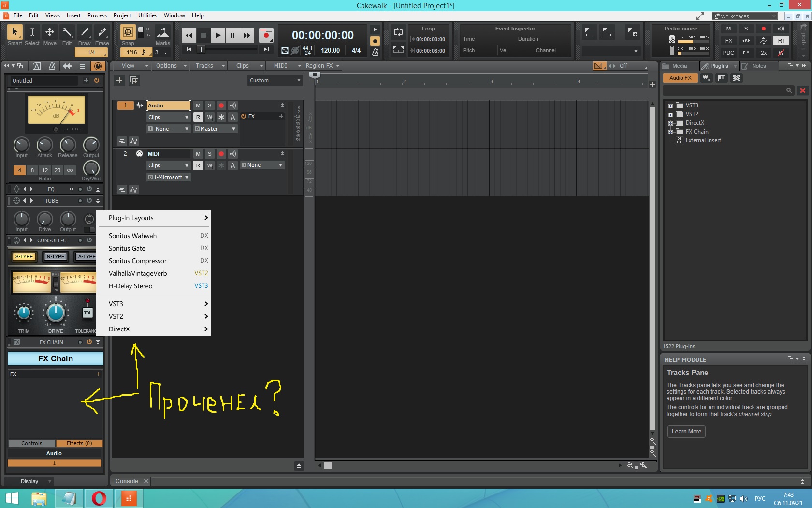Select the S-TYPE console emulation button
Screen dimensions: 812x508
click(x=24, y=257)
